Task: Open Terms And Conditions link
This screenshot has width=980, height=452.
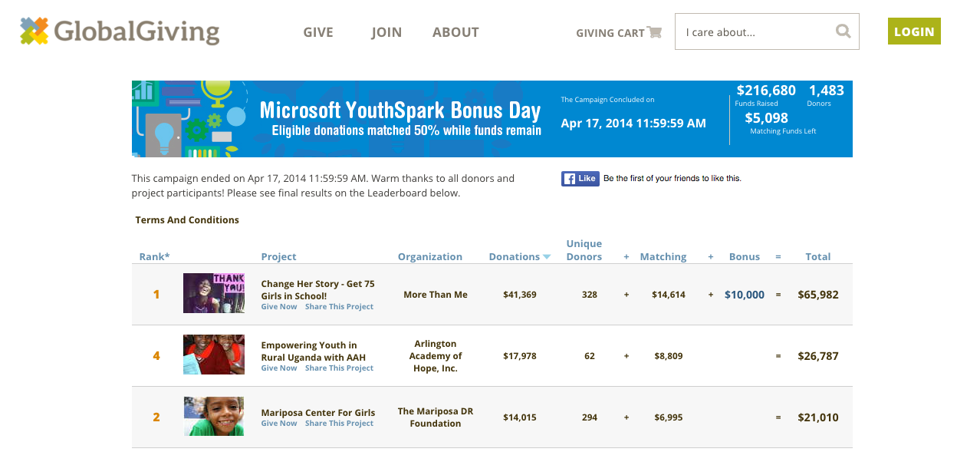Action: pos(187,220)
